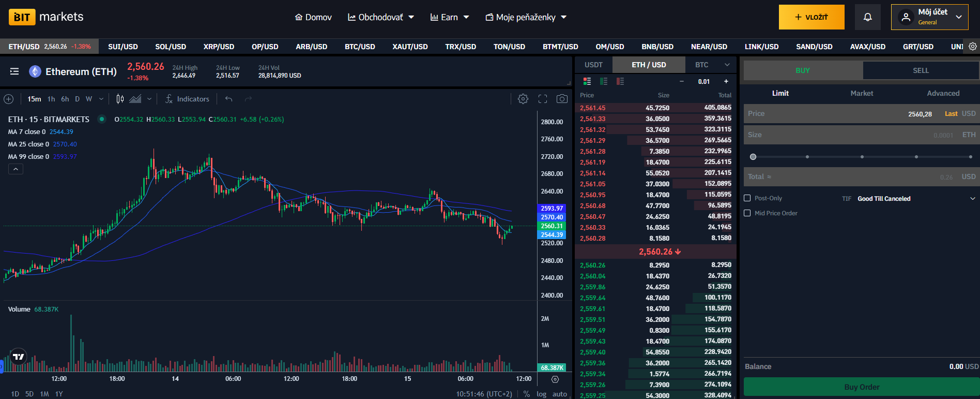
Task: Open the notifications bell icon
Action: pyautogui.click(x=867, y=17)
